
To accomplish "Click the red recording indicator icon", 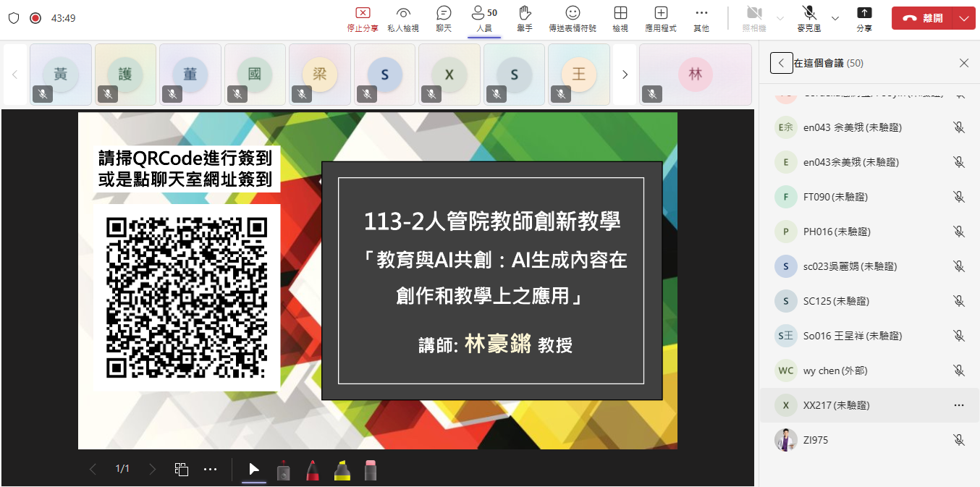I will click(35, 18).
